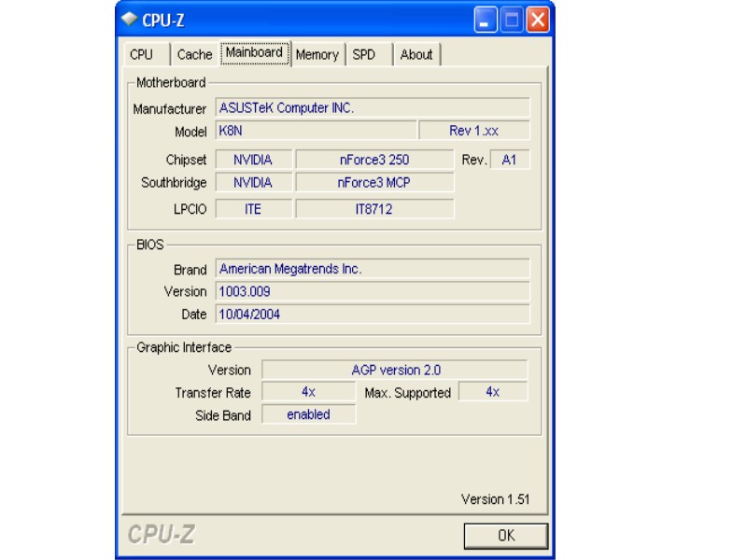Click the Motherboard group title
The width and height of the screenshot is (747, 560).
(171, 82)
